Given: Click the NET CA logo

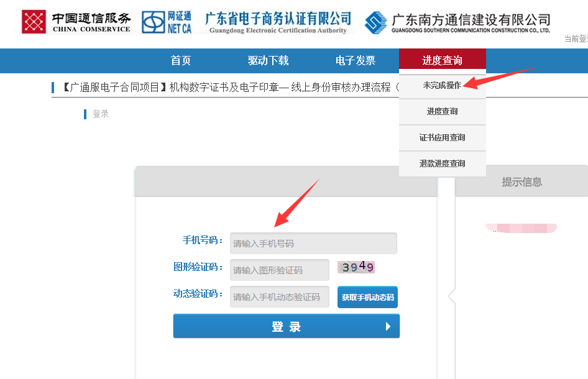Looking at the screenshot, I should click(x=167, y=22).
